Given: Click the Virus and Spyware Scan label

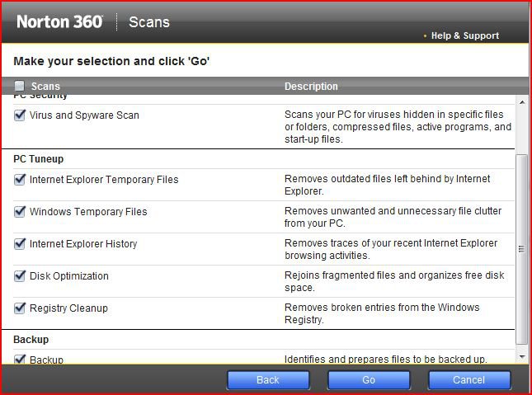Looking at the screenshot, I should click(x=84, y=115).
